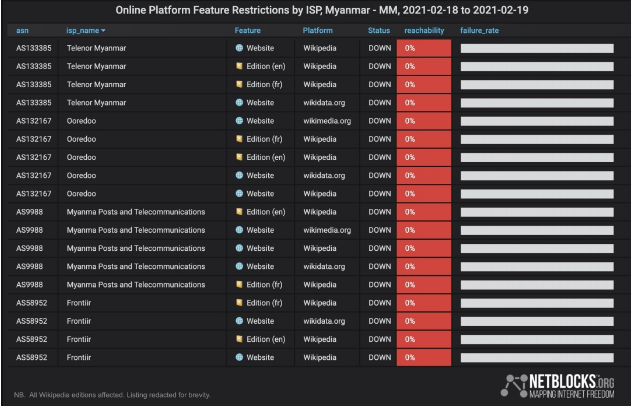Click the book icon for Telenor Edition (en)
The image size is (632, 406).
[x=239, y=66]
